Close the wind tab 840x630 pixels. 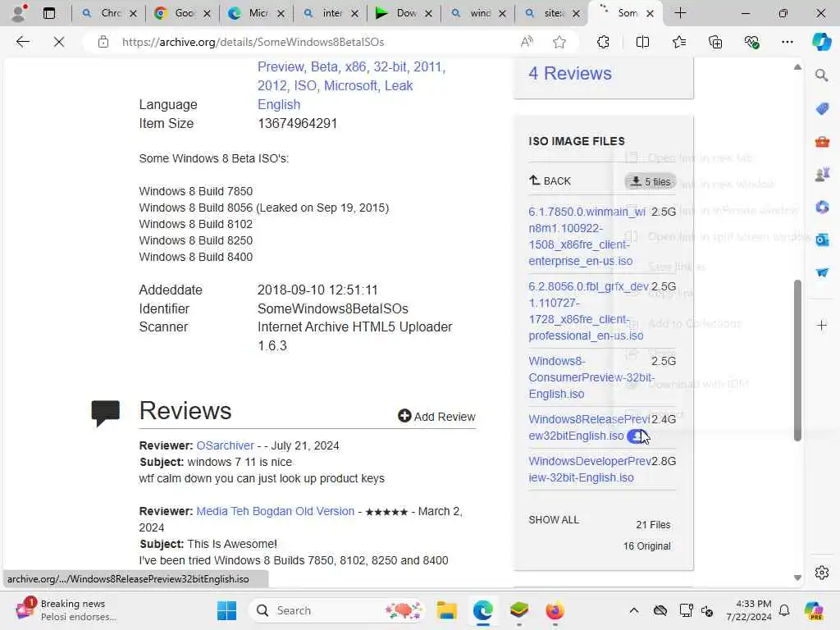(x=502, y=13)
